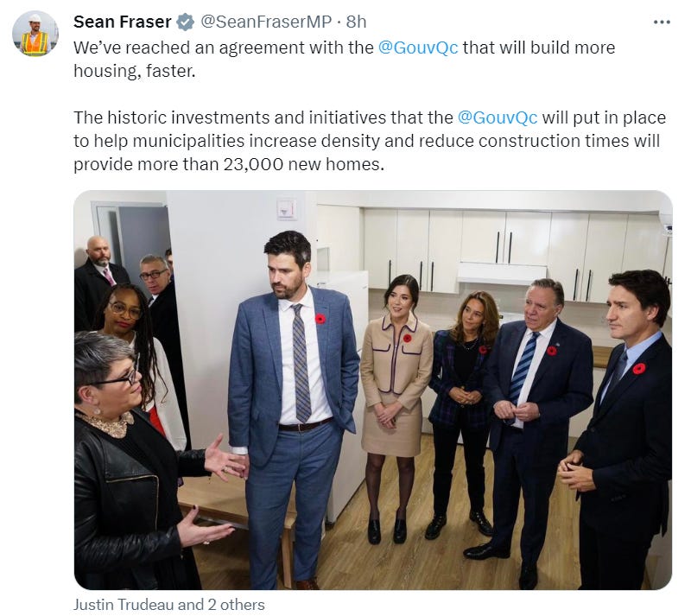Click the Sean Fraser display name

click(x=122, y=22)
